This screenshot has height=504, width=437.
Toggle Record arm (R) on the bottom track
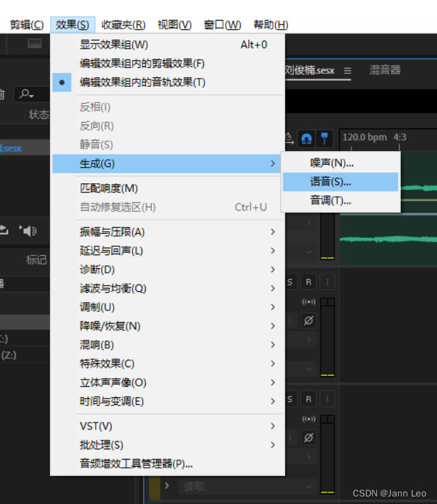308,399
